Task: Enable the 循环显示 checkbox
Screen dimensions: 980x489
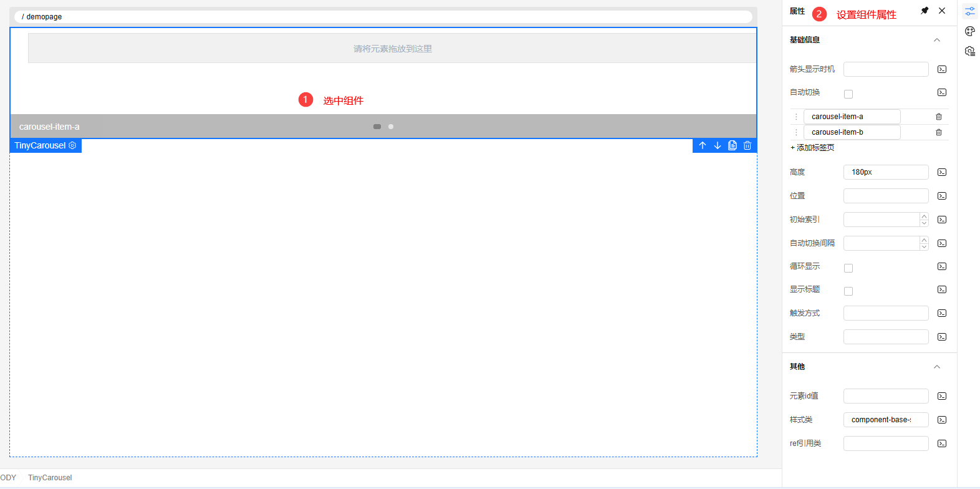Action: 848,268
